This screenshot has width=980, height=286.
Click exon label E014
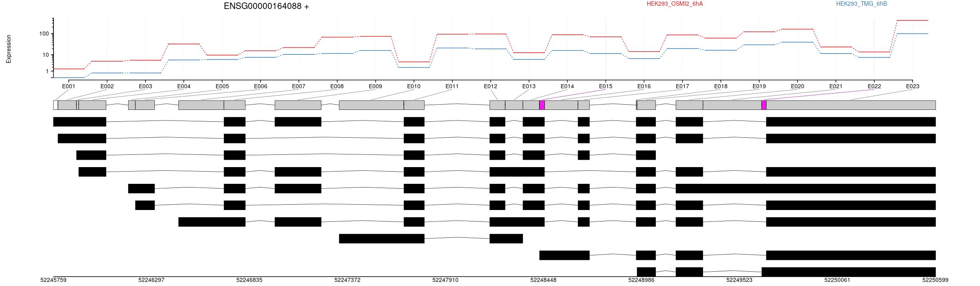[x=567, y=86]
